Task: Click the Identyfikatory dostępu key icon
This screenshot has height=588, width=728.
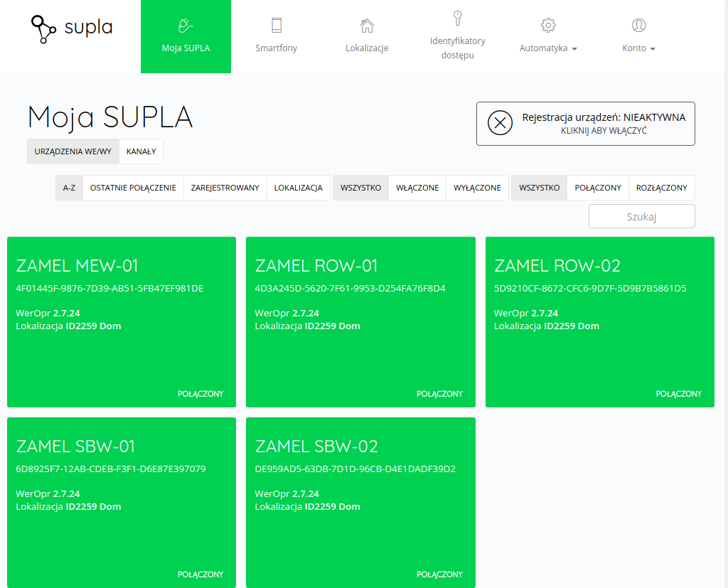Action: [457, 18]
